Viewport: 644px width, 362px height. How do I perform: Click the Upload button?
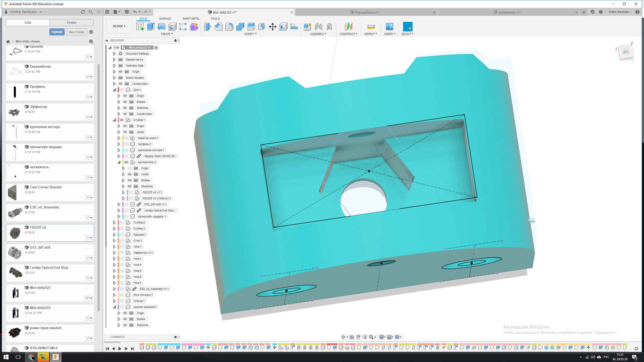click(x=57, y=32)
